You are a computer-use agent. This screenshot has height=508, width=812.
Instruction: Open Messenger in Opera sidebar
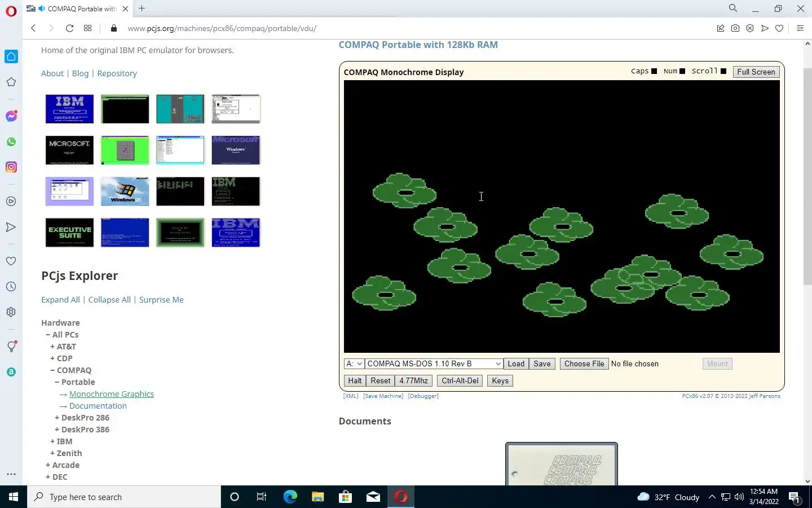click(x=11, y=116)
